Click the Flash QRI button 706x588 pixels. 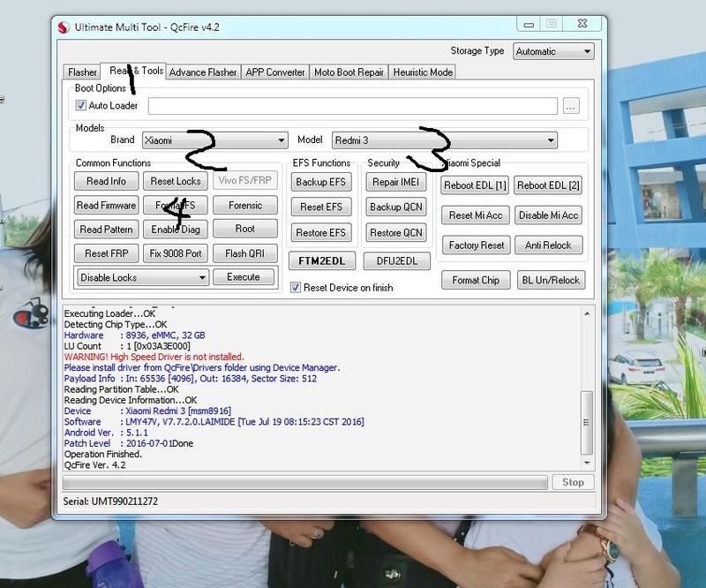[245, 253]
